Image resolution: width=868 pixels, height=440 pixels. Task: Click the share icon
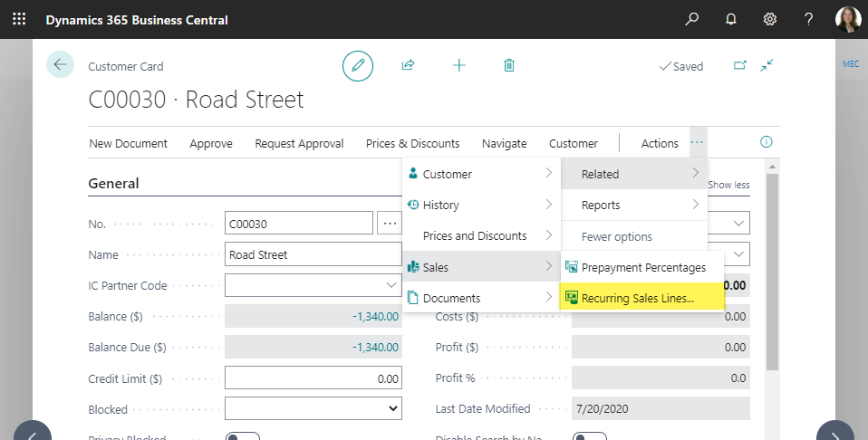(x=409, y=65)
